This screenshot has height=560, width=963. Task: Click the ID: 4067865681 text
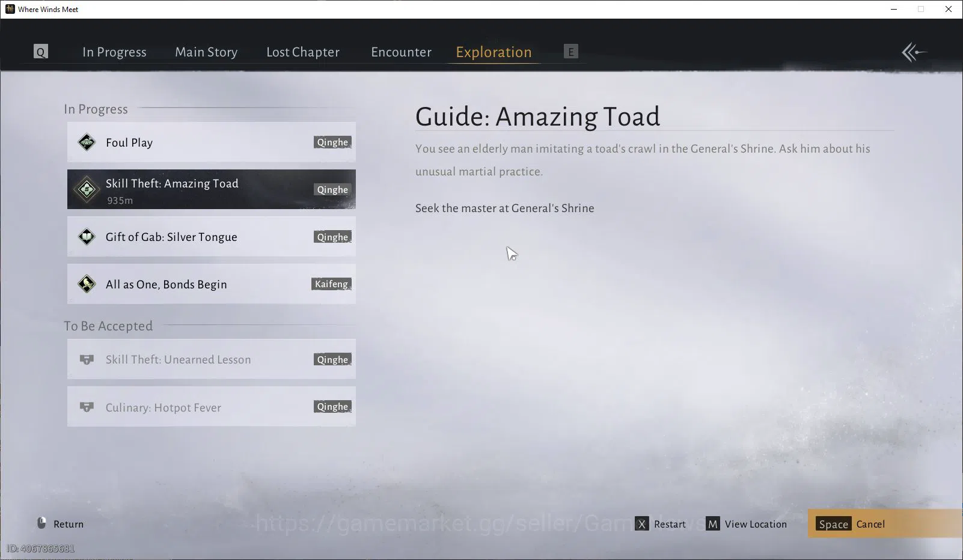pos(41,549)
